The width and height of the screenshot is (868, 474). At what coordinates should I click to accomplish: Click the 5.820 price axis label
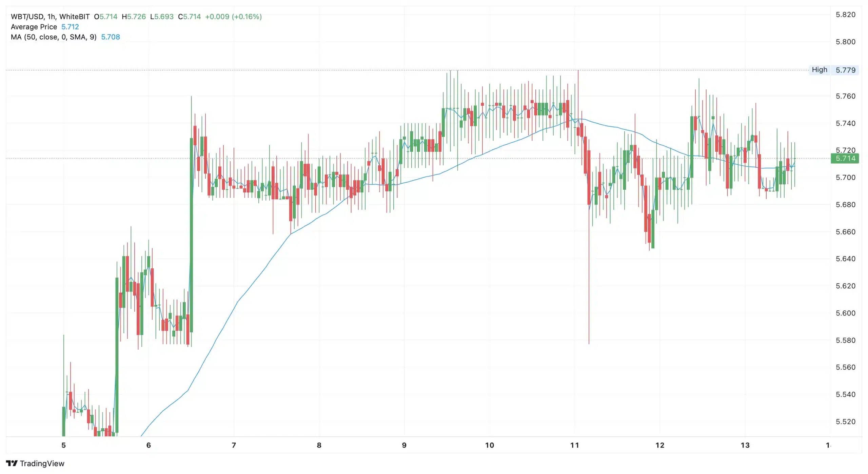[x=846, y=15]
